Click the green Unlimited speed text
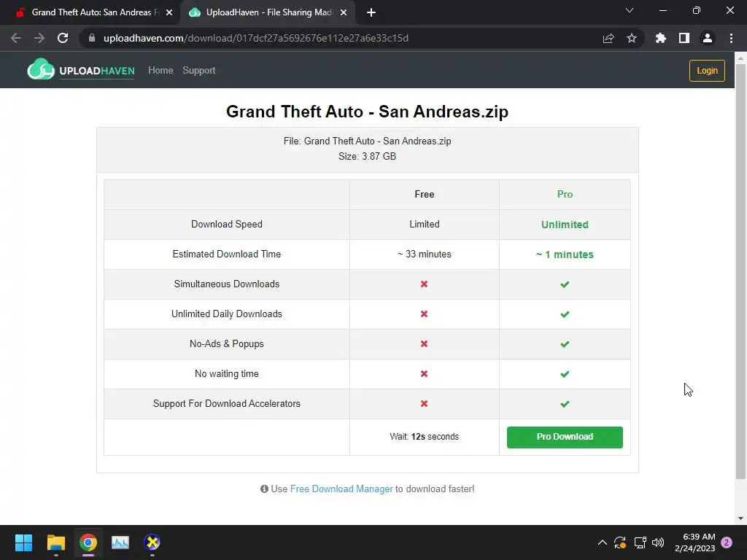Viewport: 747px width, 560px height. [x=565, y=225]
